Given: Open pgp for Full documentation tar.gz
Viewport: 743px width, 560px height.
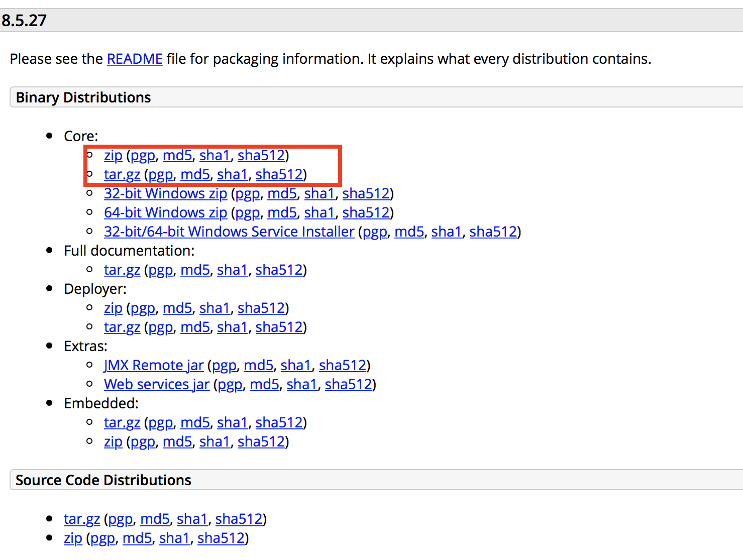Looking at the screenshot, I should pyautogui.click(x=161, y=270).
